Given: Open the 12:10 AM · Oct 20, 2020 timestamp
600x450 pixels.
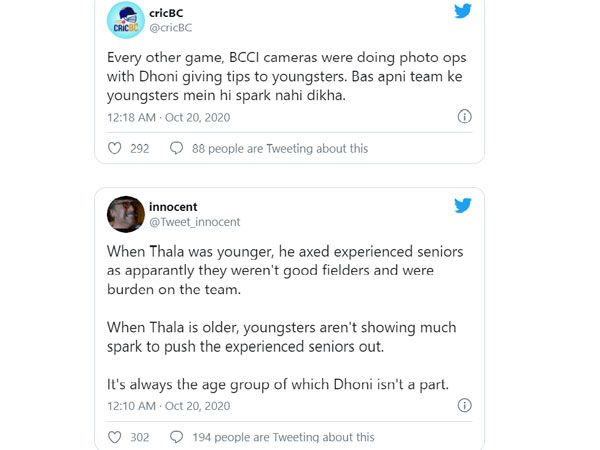Looking at the screenshot, I should point(168,406).
